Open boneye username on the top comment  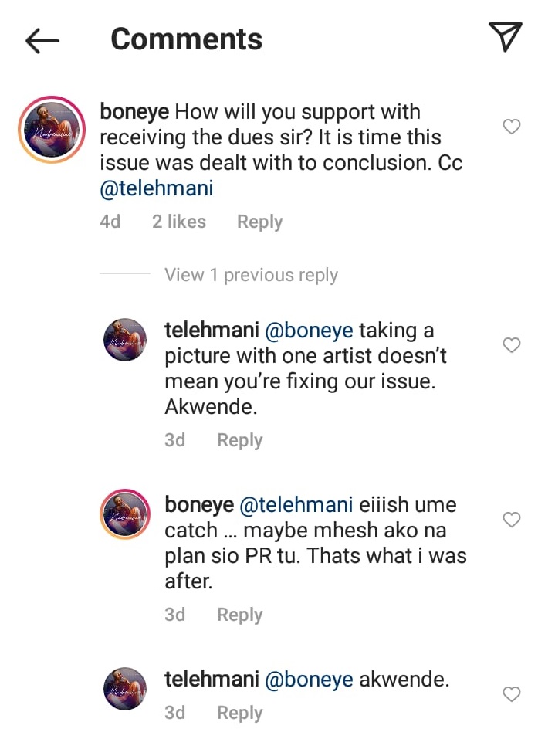tap(134, 112)
